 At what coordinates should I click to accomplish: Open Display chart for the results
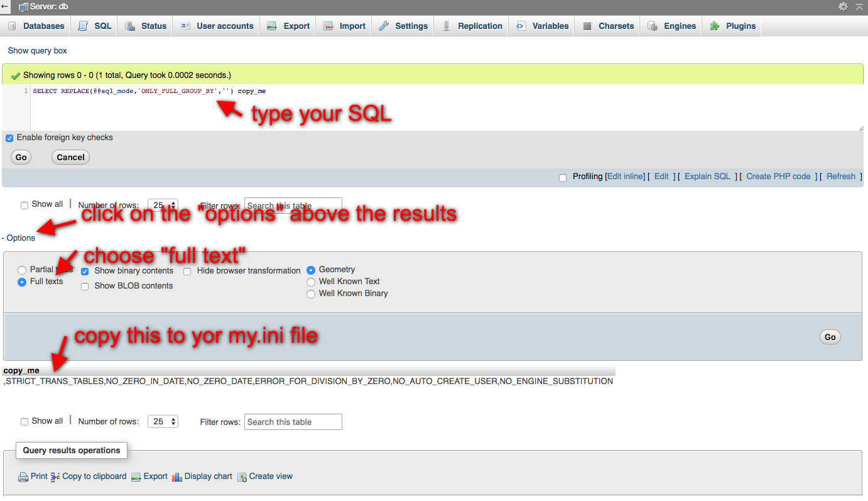point(178,476)
